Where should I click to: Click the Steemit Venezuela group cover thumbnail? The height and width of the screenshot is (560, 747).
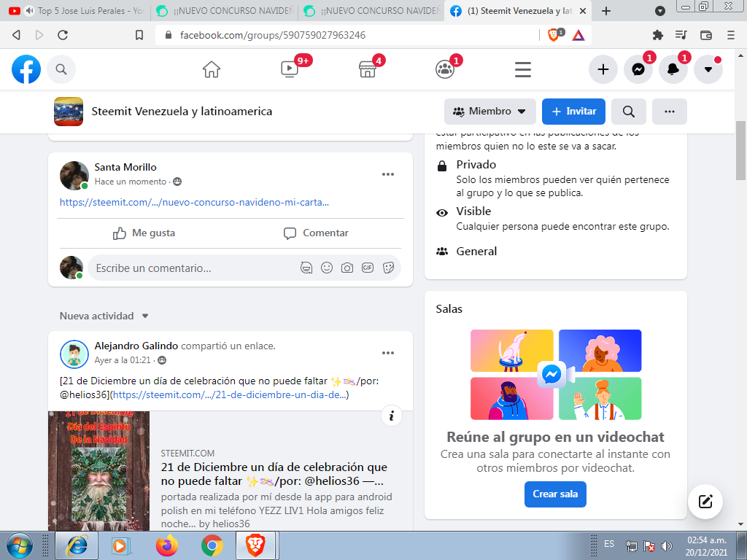point(69,112)
